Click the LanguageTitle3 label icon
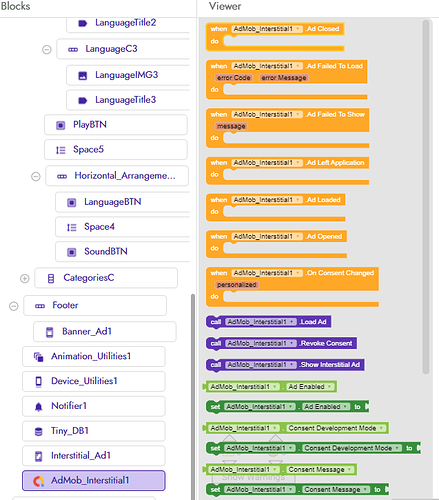439x500 pixels. point(82,100)
